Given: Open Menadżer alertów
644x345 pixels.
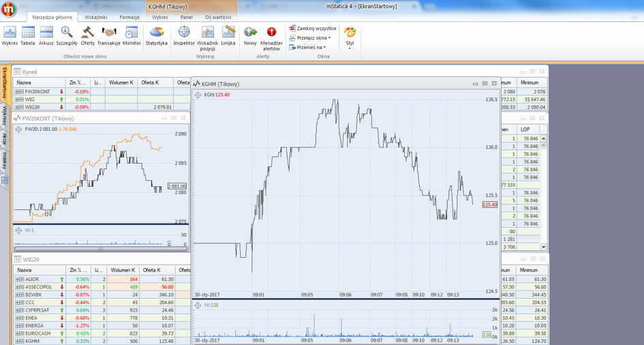Looking at the screenshot, I should 271,38.
